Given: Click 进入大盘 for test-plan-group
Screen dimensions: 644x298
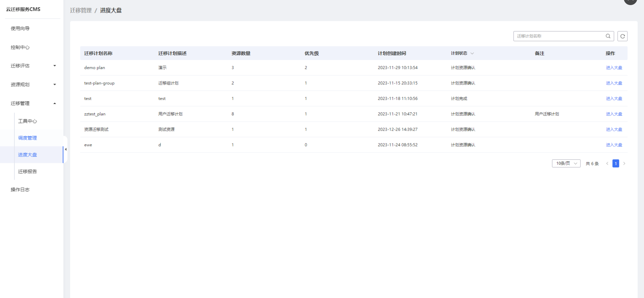Looking at the screenshot, I should click(x=614, y=83).
